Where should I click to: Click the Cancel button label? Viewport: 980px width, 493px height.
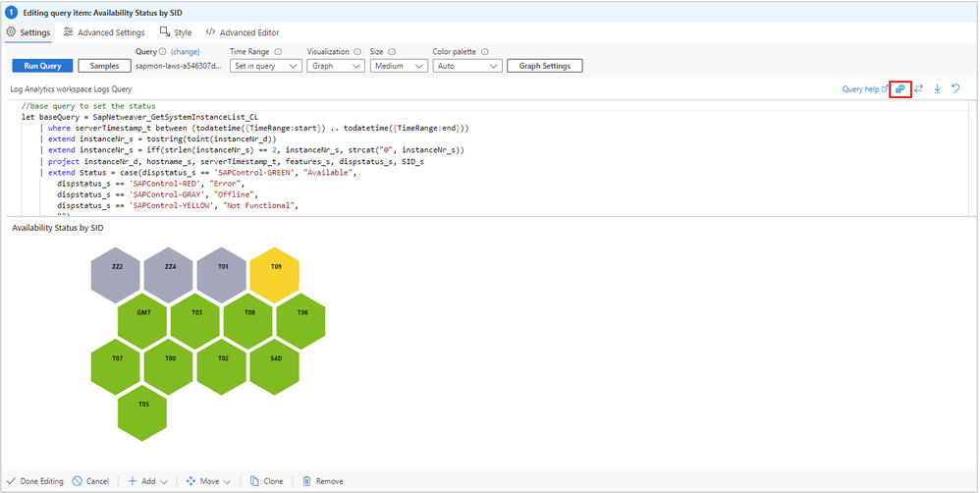(x=97, y=481)
